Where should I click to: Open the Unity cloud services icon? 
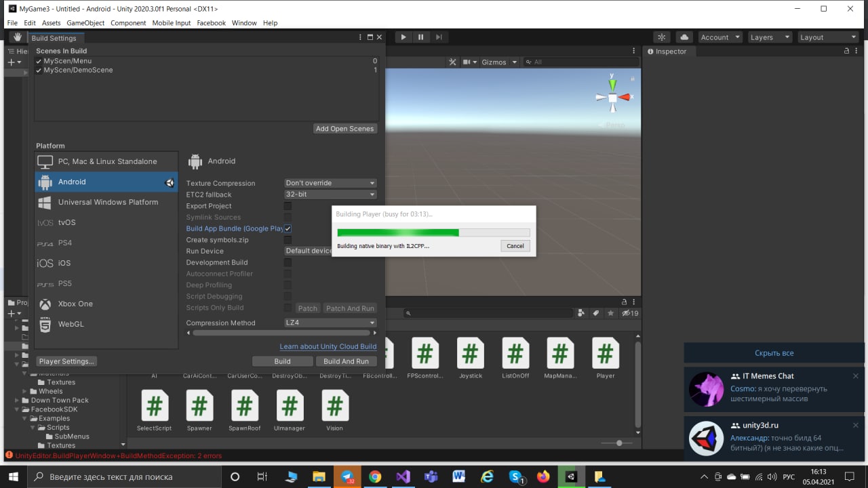[x=684, y=37]
